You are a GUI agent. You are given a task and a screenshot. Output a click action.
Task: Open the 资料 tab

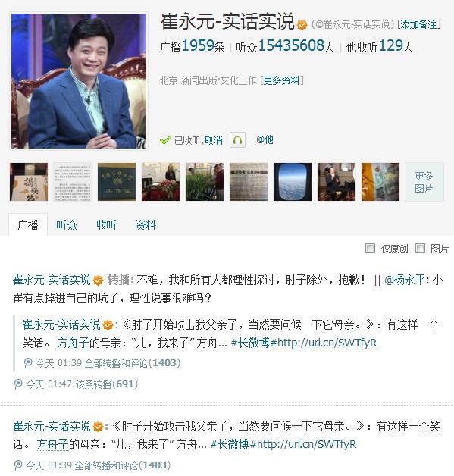pyautogui.click(x=146, y=225)
